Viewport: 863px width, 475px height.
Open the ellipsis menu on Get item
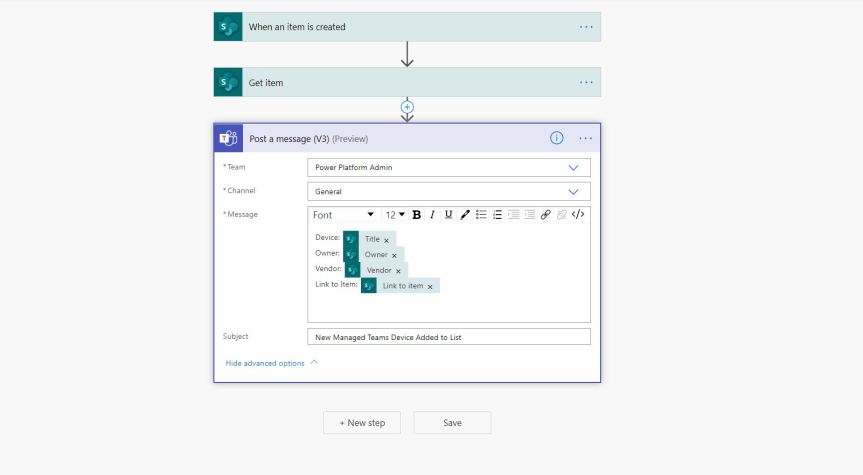586,82
